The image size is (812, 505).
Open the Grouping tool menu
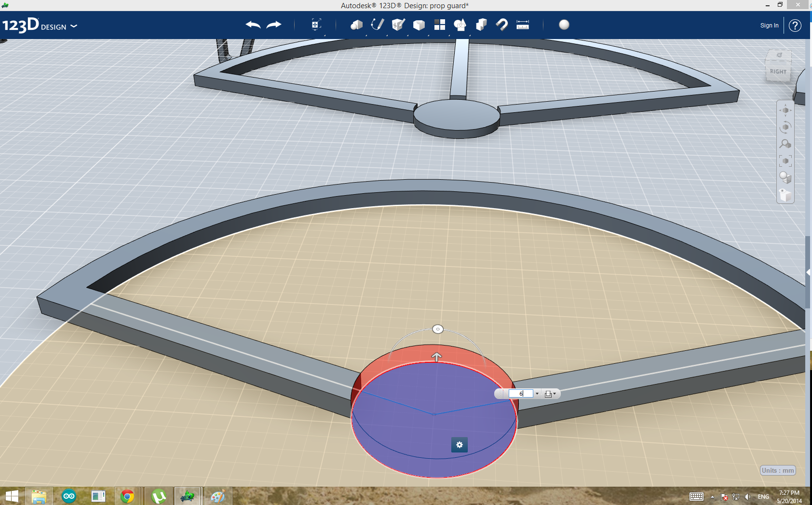(x=460, y=25)
